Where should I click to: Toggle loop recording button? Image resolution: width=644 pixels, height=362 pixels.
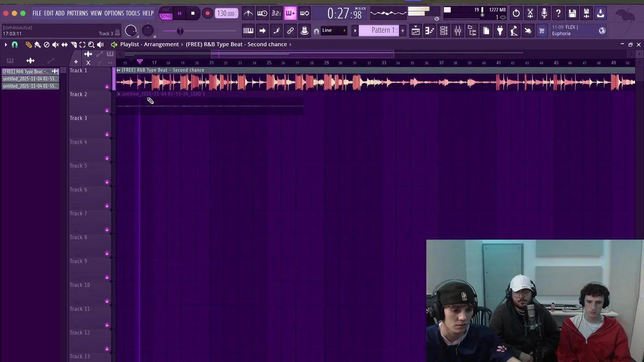[304, 14]
